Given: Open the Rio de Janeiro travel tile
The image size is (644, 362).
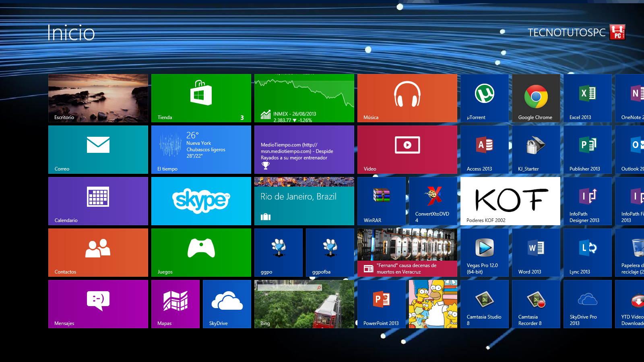Looking at the screenshot, I should (x=304, y=201).
